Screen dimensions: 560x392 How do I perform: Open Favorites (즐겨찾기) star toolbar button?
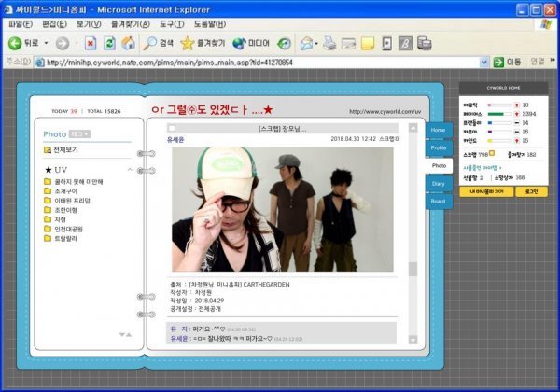pos(203,43)
